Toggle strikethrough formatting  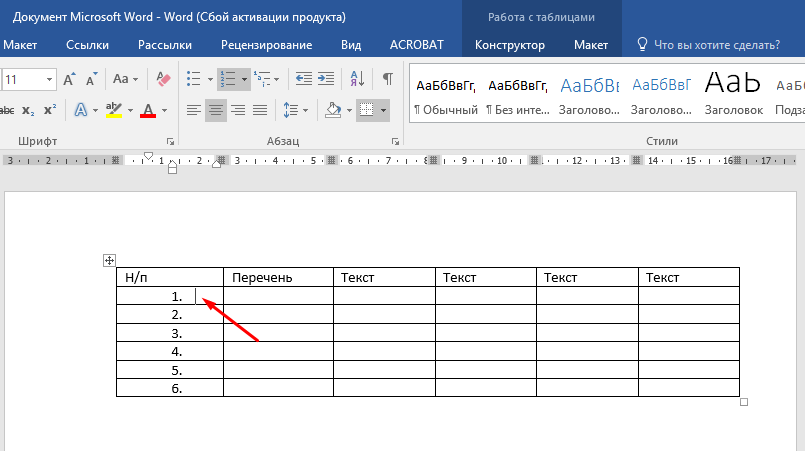pos(6,110)
